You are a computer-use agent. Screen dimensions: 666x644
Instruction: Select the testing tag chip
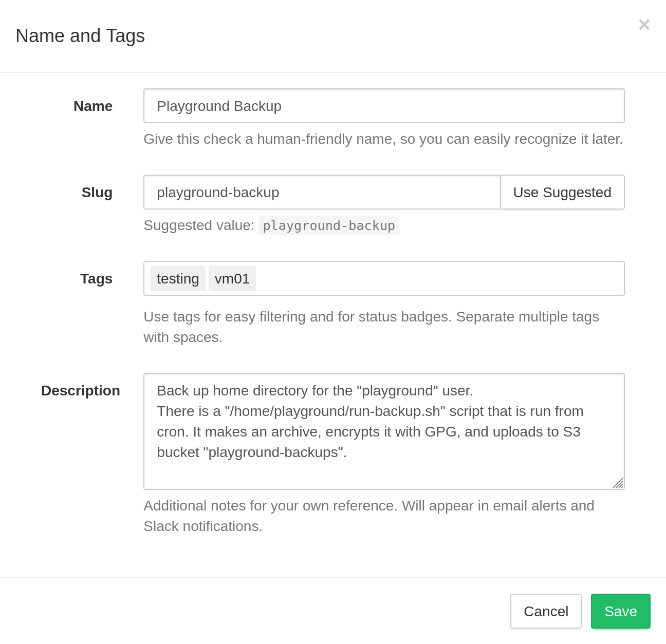(177, 278)
